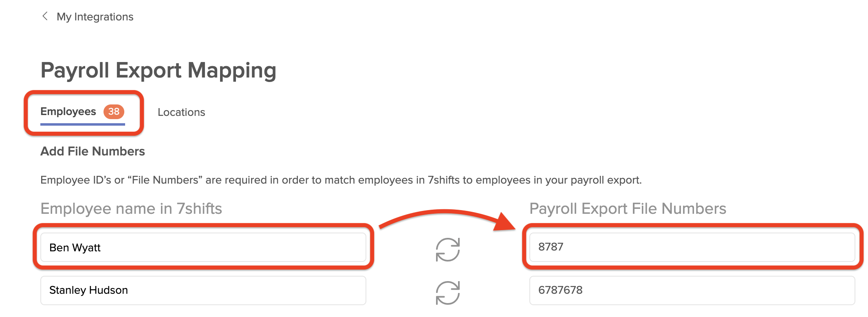
Task: Click the Payroll Export File Numbers column header
Action: [628, 208]
